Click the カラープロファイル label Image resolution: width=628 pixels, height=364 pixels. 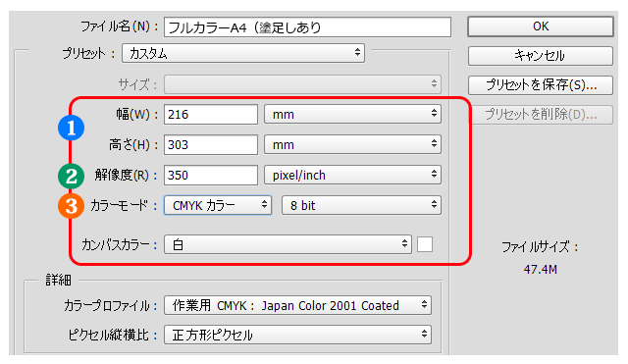(111, 306)
